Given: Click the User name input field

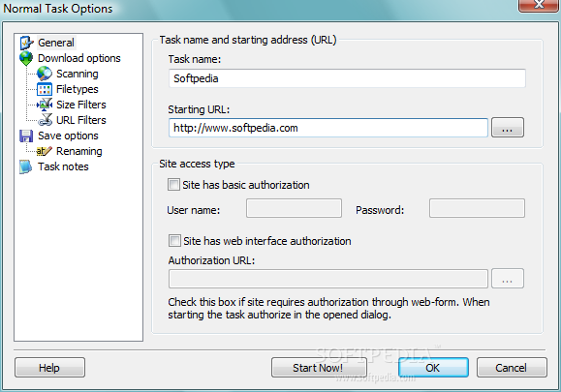Looking at the screenshot, I should click(294, 208).
